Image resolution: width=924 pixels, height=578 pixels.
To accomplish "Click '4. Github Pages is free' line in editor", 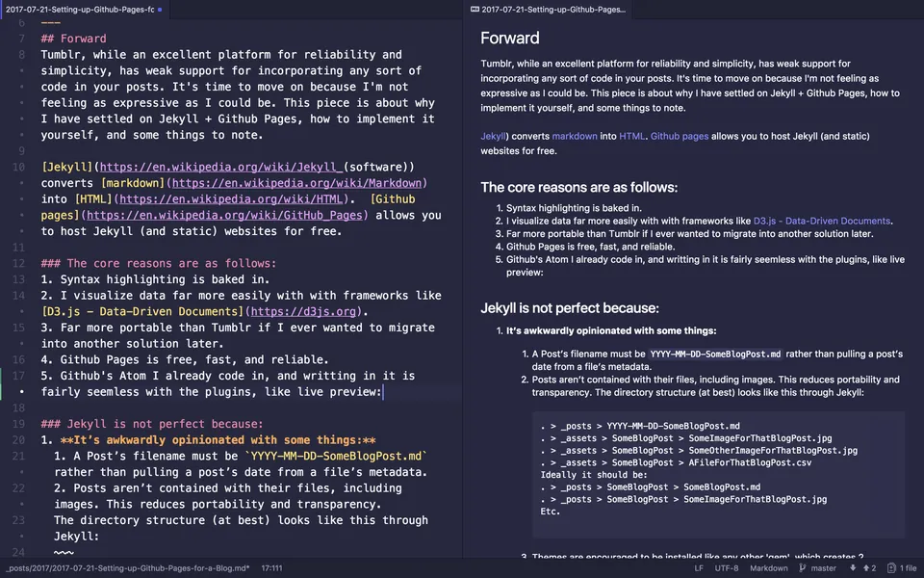I will pos(185,359).
